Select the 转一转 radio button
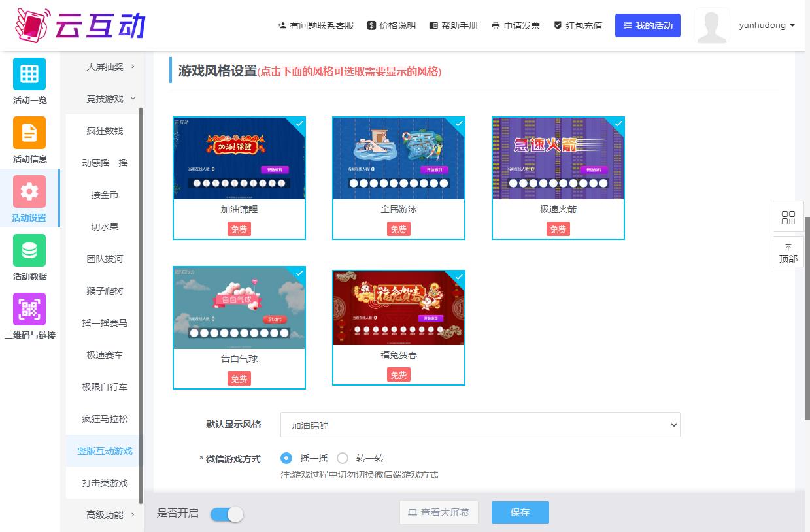The width and height of the screenshot is (810, 532). [x=343, y=458]
